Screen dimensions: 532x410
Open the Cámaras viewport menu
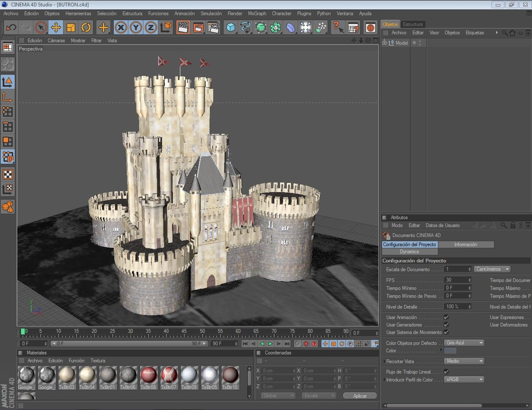point(56,40)
